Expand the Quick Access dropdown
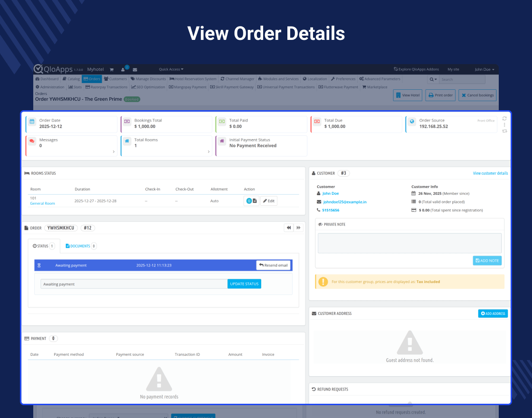The width and height of the screenshot is (532, 418). (171, 69)
